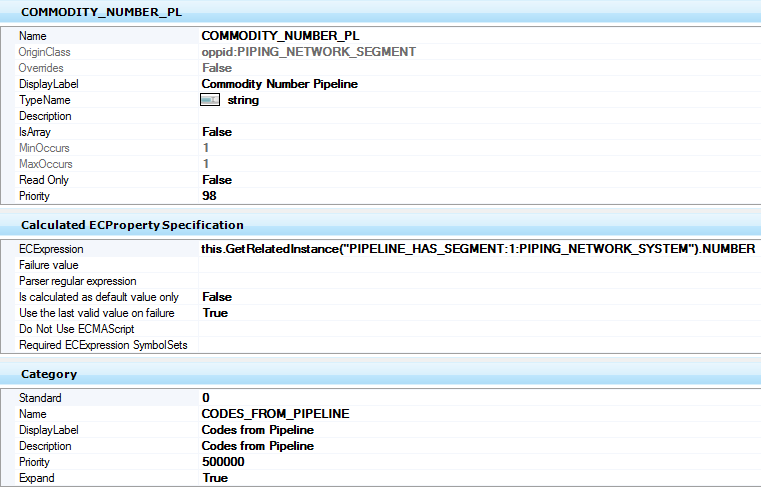Click the Parser regular expression label
This screenshot has width=761, height=487.
click(x=78, y=281)
